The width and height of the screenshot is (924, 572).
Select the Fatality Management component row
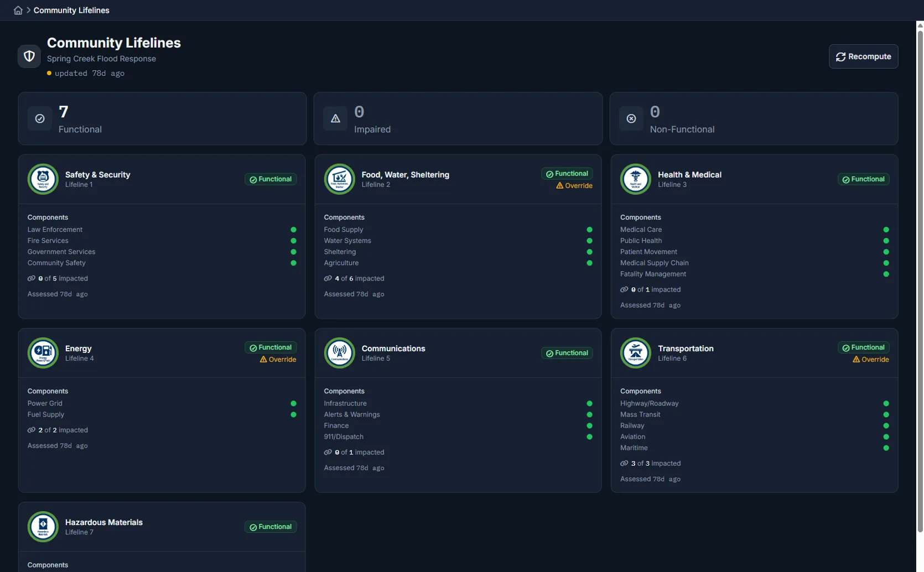(x=755, y=274)
